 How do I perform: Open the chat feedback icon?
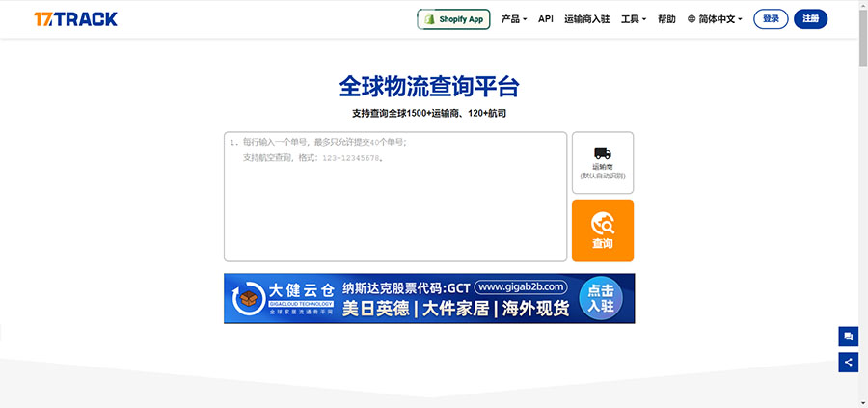849,337
